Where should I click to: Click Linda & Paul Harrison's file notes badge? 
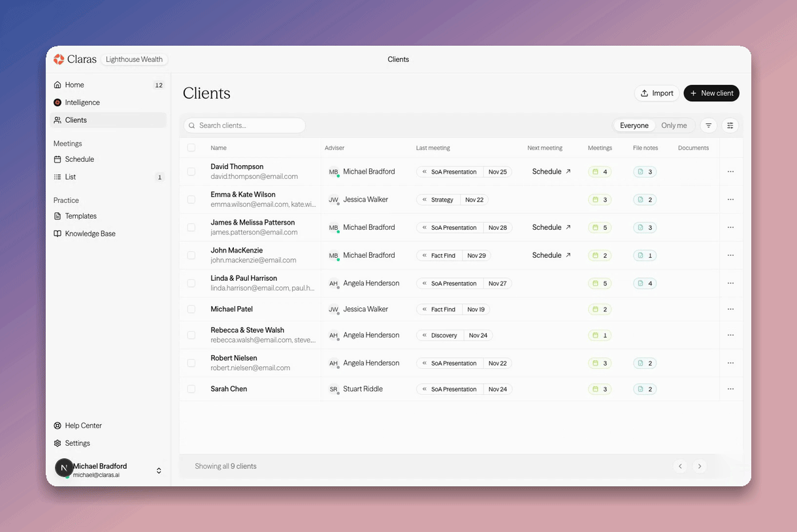tap(645, 283)
